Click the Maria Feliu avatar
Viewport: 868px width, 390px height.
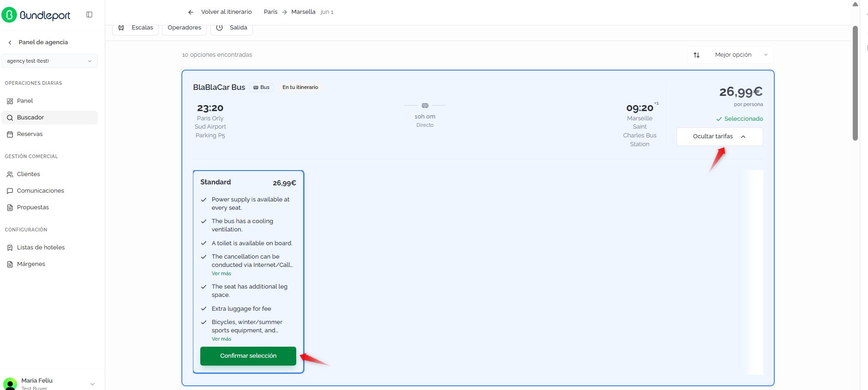coord(10,384)
